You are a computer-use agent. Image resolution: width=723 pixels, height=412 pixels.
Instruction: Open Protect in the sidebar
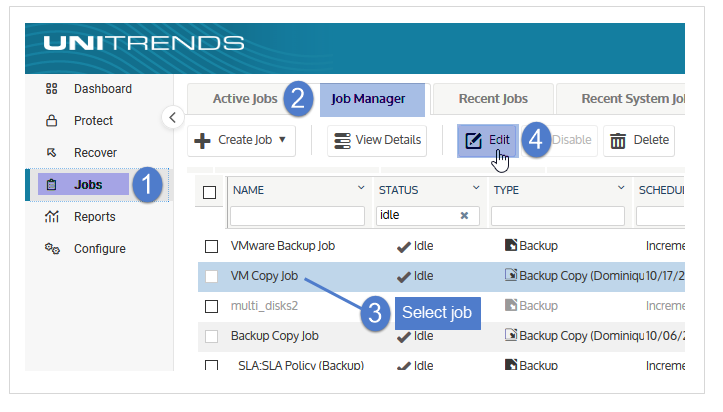tap(93, 121)
